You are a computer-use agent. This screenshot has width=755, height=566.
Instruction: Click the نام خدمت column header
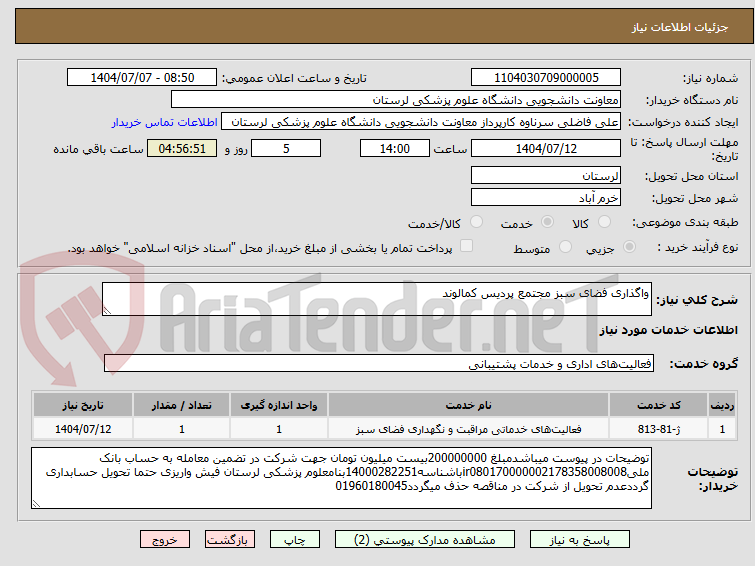469,405
